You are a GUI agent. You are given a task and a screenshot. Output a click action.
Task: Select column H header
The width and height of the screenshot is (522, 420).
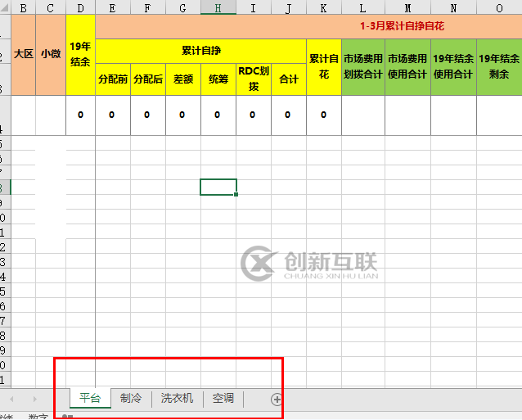click(x=218, y=7)
